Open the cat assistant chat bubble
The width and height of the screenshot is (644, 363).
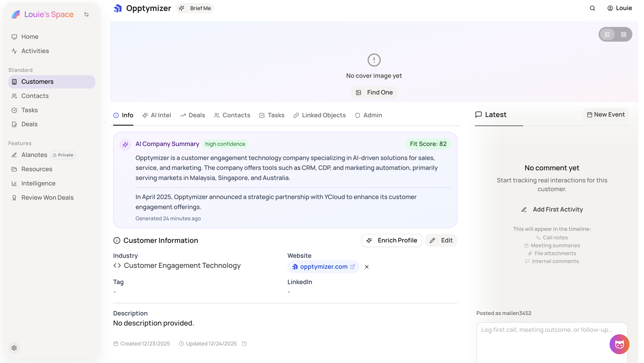[x=619, y=344]
